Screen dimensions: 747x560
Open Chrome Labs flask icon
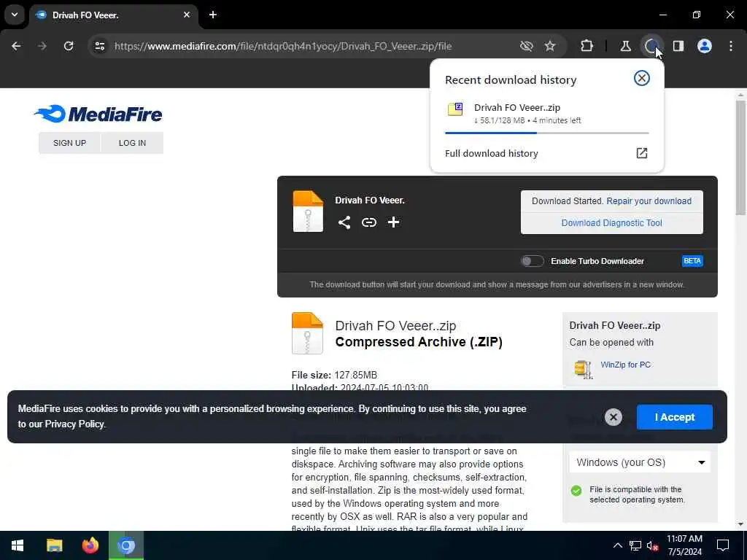625,46
